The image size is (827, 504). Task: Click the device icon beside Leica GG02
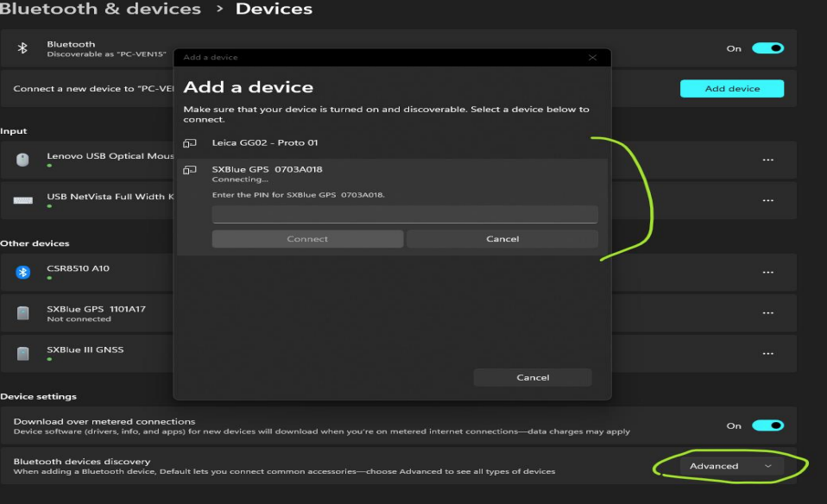(190, 143)
